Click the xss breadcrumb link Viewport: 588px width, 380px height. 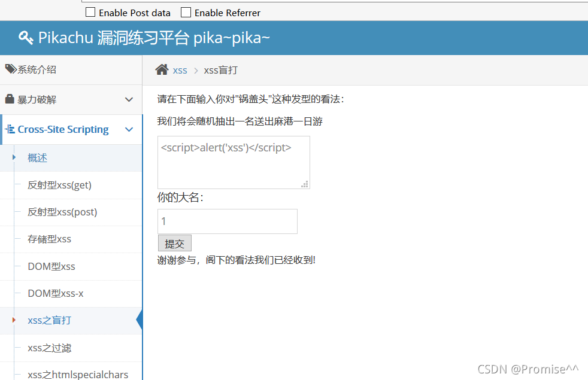pyautogui.click(x=180, y=71)
